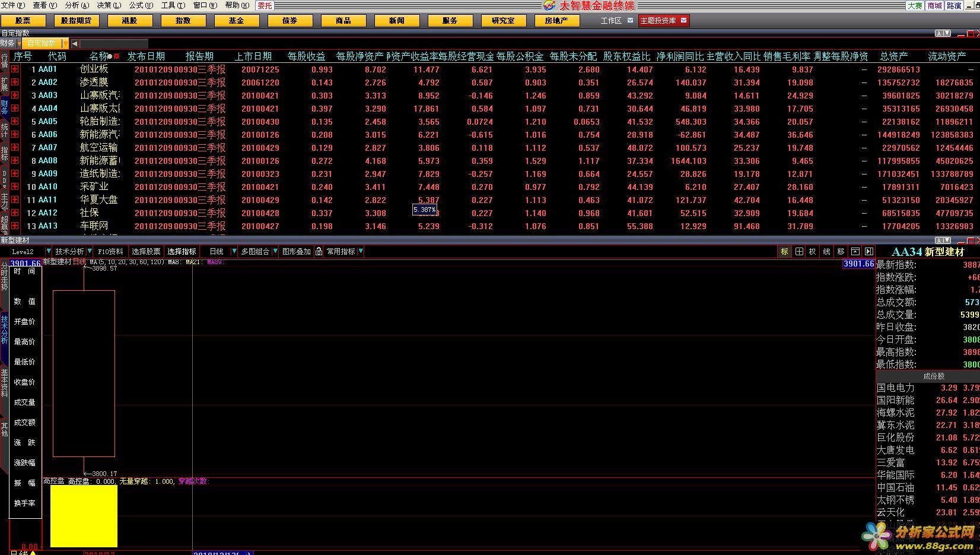Click the 港股 button
The image size is (980, 555).
click(130, 21)
